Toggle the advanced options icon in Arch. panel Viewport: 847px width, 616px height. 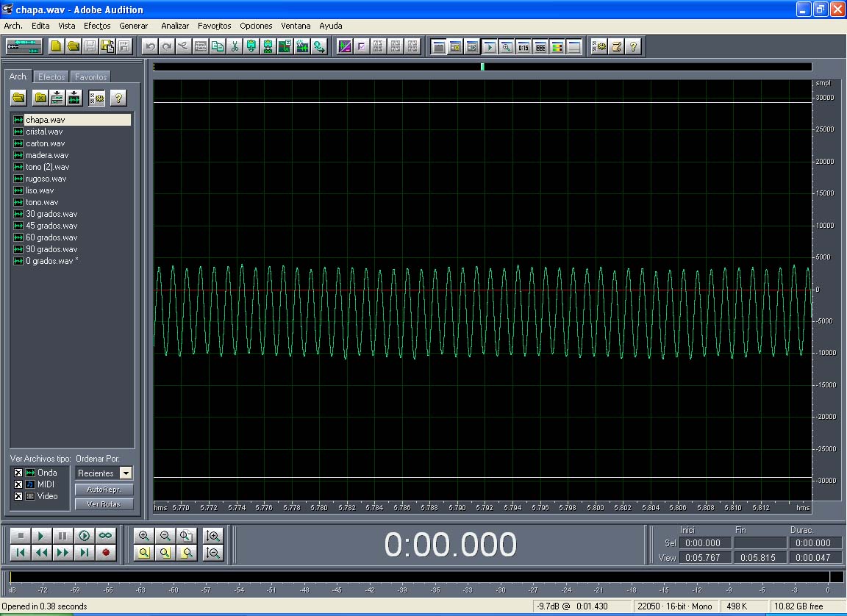(97, 98)
